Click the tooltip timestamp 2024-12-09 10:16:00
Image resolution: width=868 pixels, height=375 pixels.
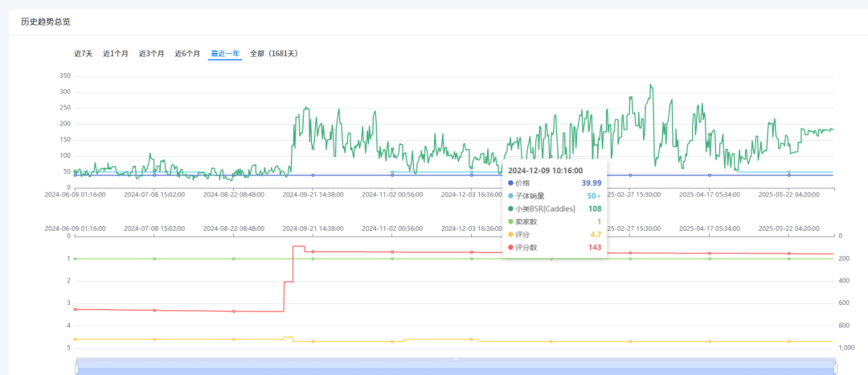tap(545, 171)
